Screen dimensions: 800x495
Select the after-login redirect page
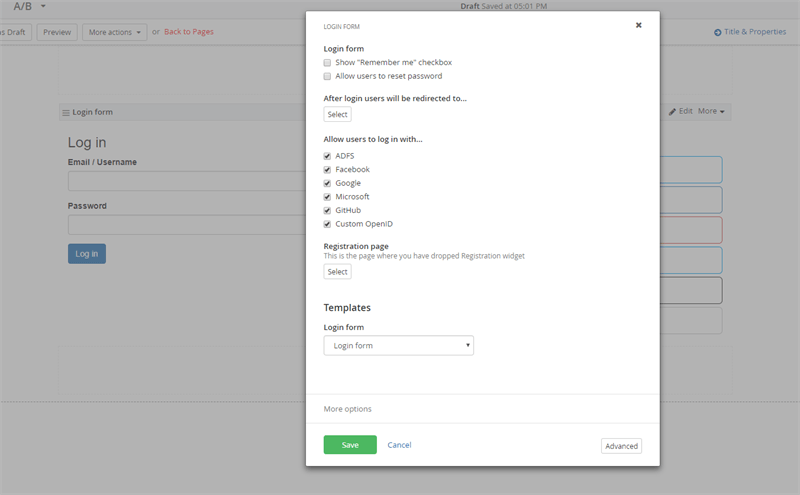[337, 114]
